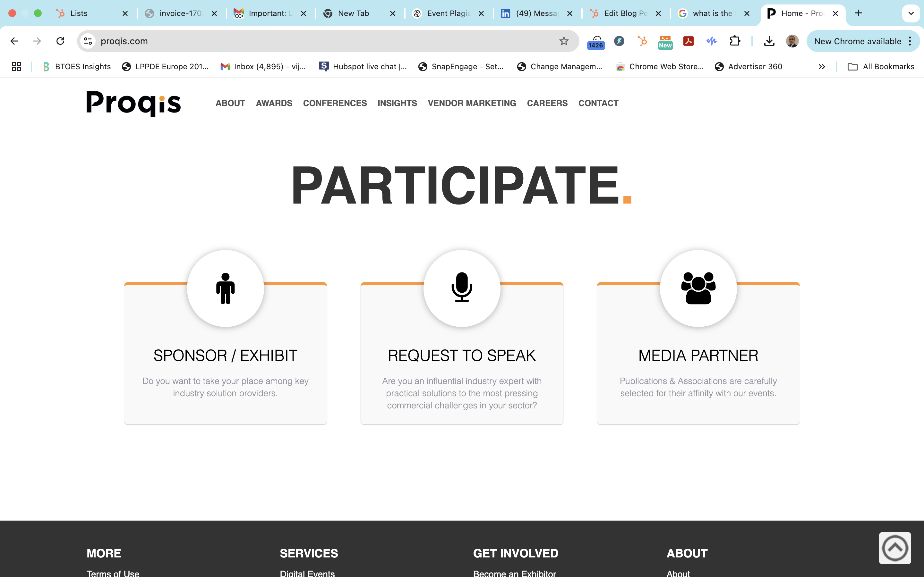Screen dimensions: 924x577
Task: Expand the tab search dropdown chevron
Action: pos(911,13)
